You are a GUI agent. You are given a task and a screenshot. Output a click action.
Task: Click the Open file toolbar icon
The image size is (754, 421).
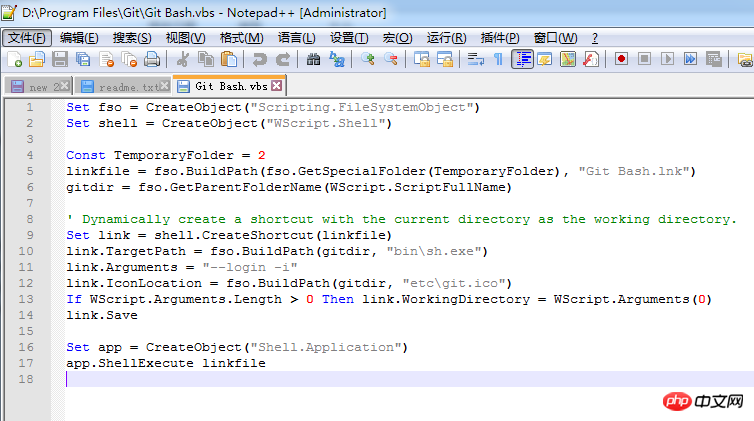click(37, 60)
